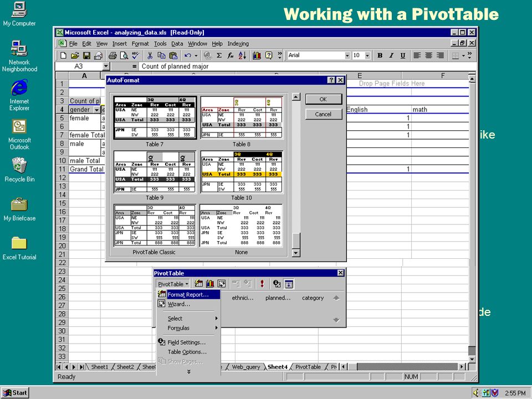Toggle Center alignment on the formatting toolbar
Viewport: 532px width, 399px height.
point(428,55)
